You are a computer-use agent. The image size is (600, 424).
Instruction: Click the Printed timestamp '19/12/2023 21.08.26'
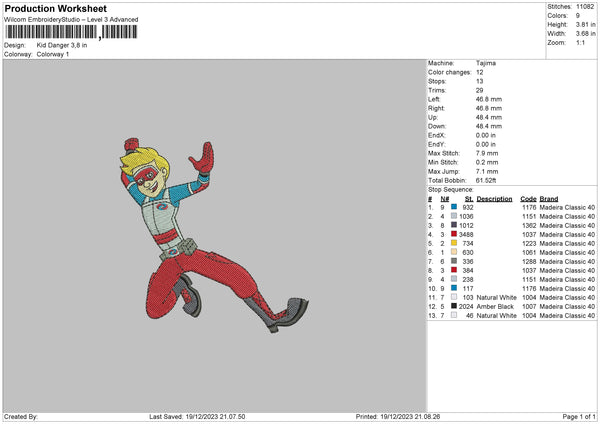click(410, 416)
